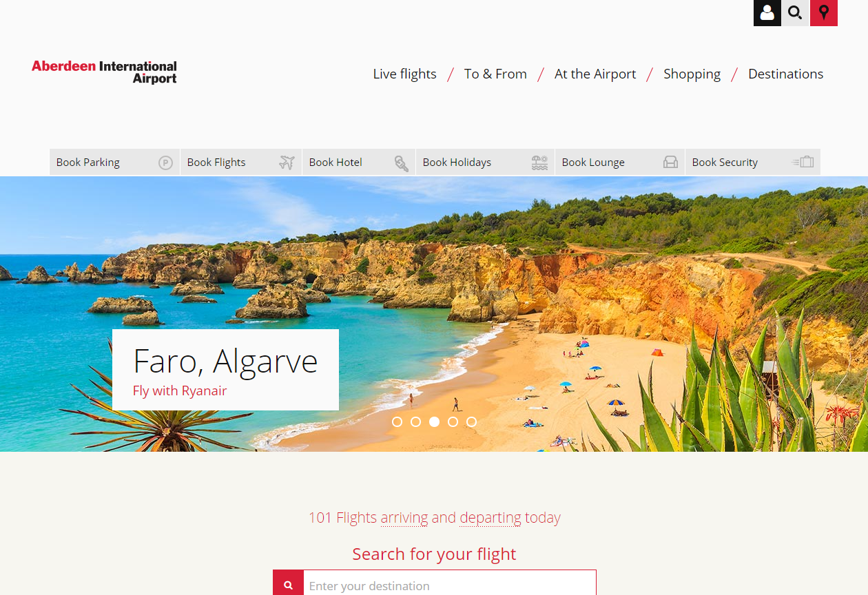Expand the At the Airport menu
868x595 pixels.
pos(595,74)
